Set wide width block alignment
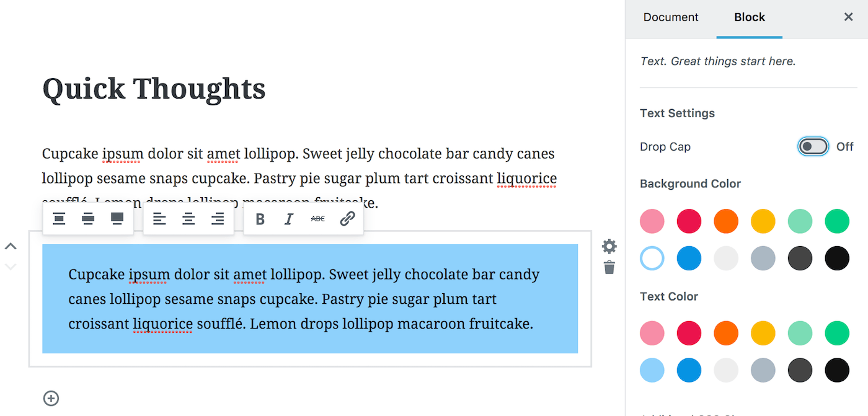The image size is (868, 416). point(88,219)
